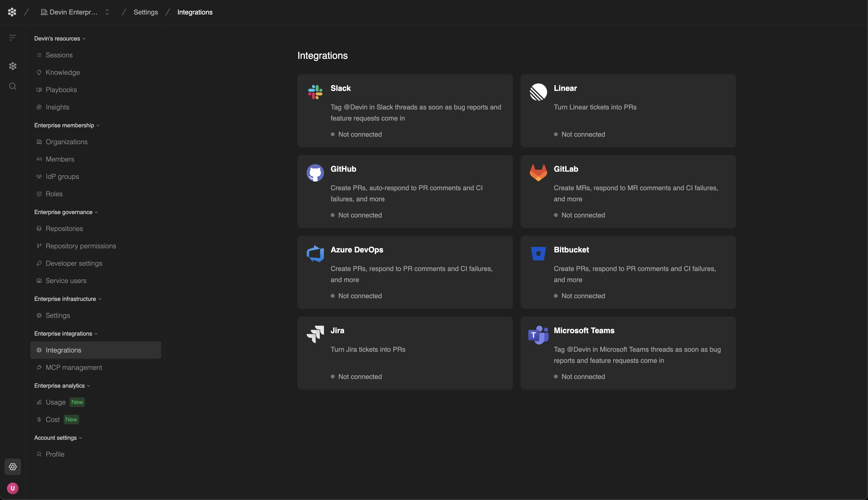
Task: Click the GitHub logo icon
Action: (x=315, y=173)
